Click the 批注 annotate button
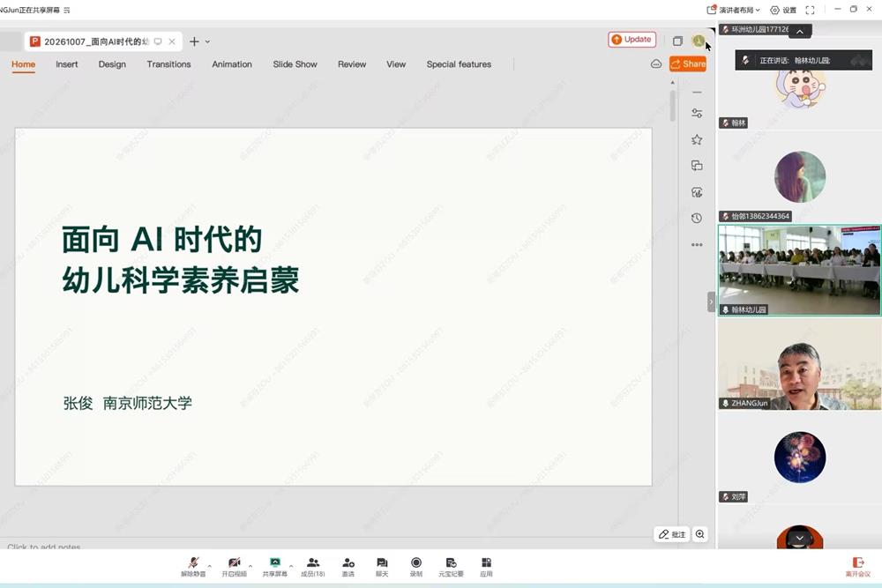Screen dimensions: 882x588 tap(672, 534)
